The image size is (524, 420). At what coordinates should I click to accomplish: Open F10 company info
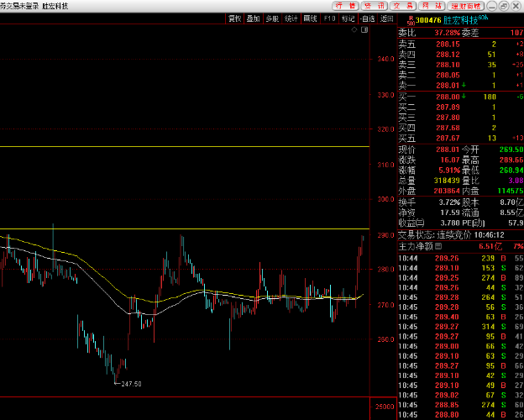pos(329,18)
